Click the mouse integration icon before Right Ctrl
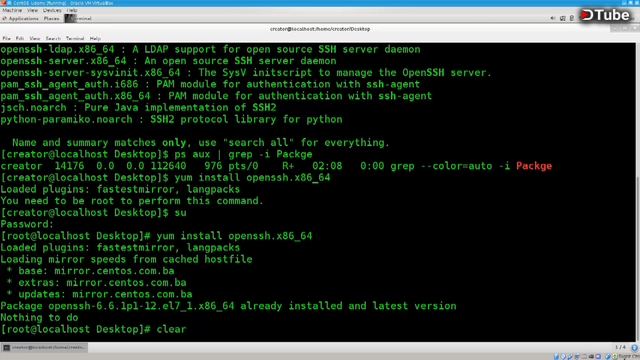The width and height of the screenshot is (640, 360). click(x=608, y=357)
